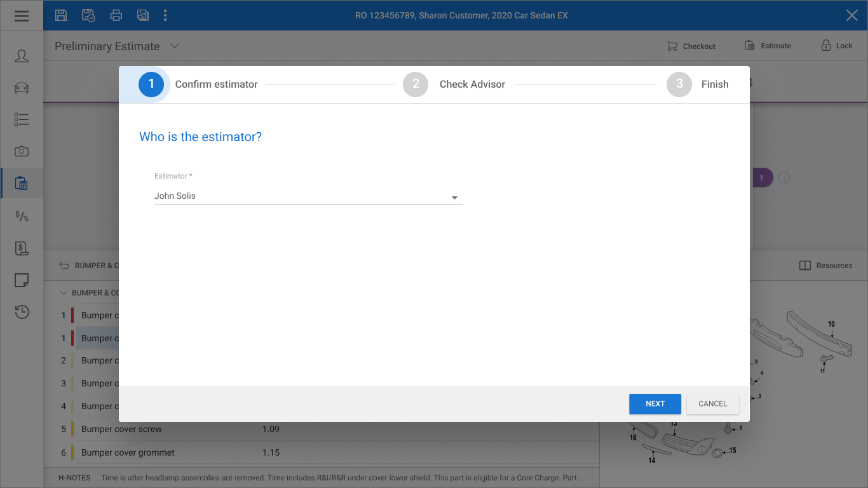Collapse the BUMPER & CO section chevron

(63, 293)
